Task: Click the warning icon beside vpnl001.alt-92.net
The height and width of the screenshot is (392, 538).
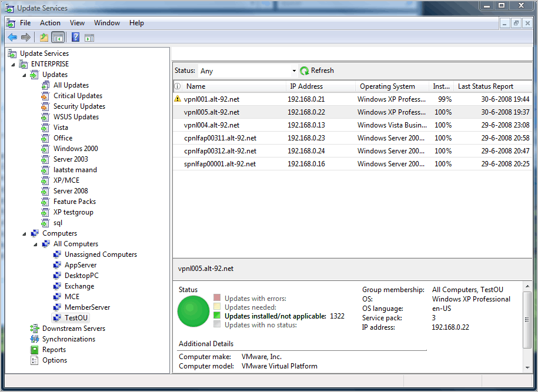Action: [x=178, y=99]
